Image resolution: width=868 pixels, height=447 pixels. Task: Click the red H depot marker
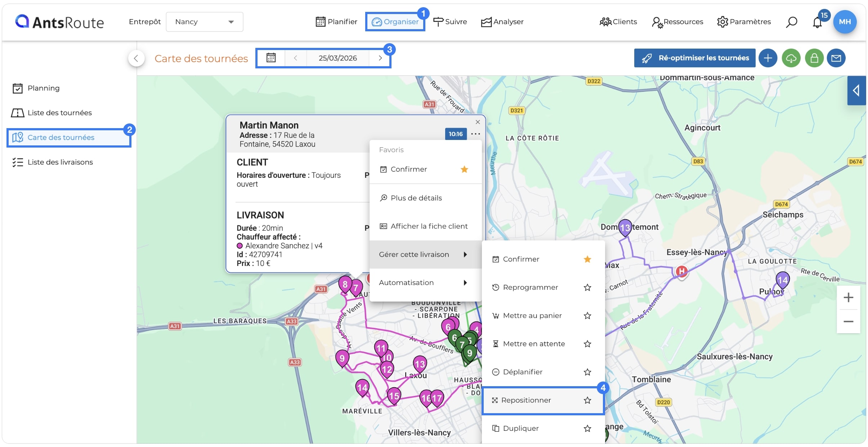pyautogui.click(x=681, y=272)
